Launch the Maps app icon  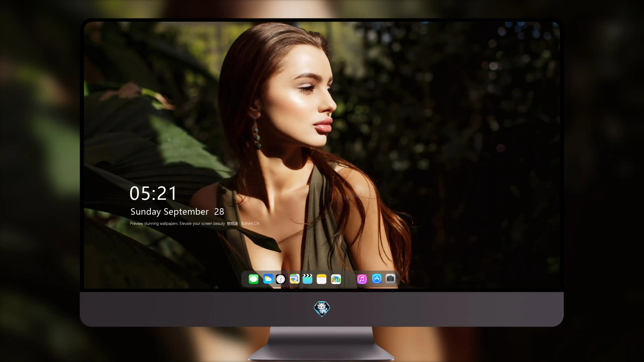[x=294, y=279]
